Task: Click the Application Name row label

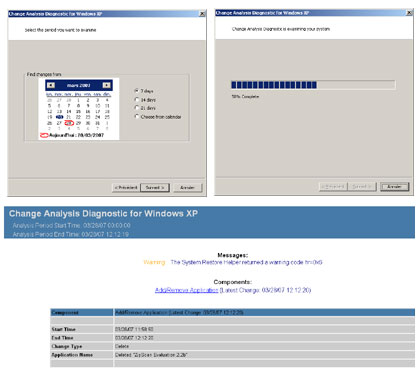Action: 72,355
